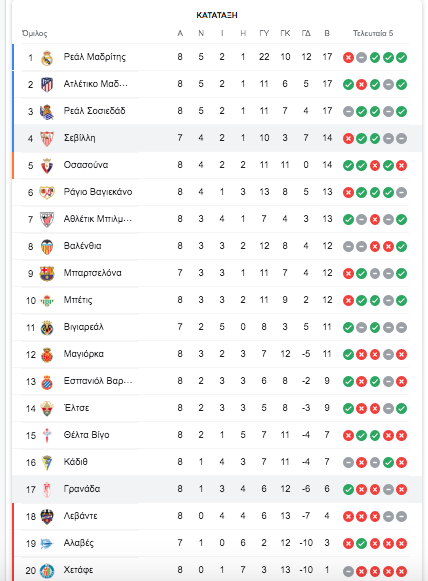Click the Alavés crest icon
This screenshot has height=581, width=428.
click(47, 544)
